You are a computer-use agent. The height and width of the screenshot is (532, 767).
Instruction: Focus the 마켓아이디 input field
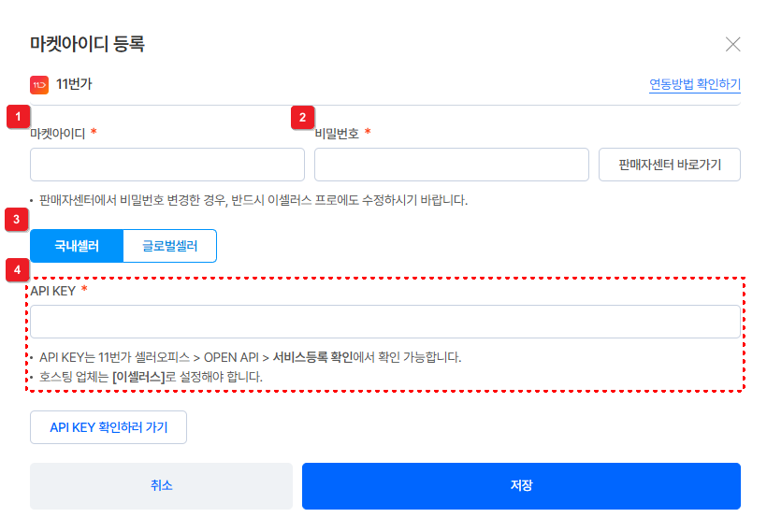(167, 164)
